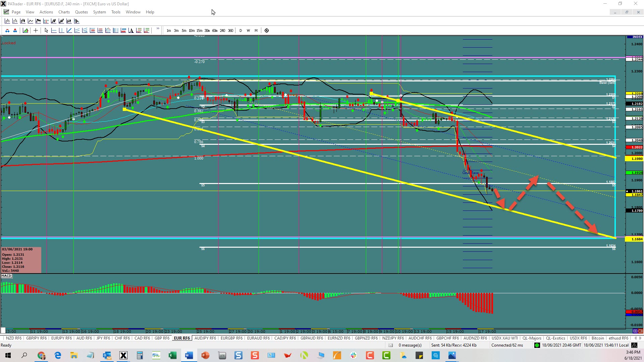Select the line chart type icon
Viewport: 644px width, 362px height.
click(x=31, y=21)
